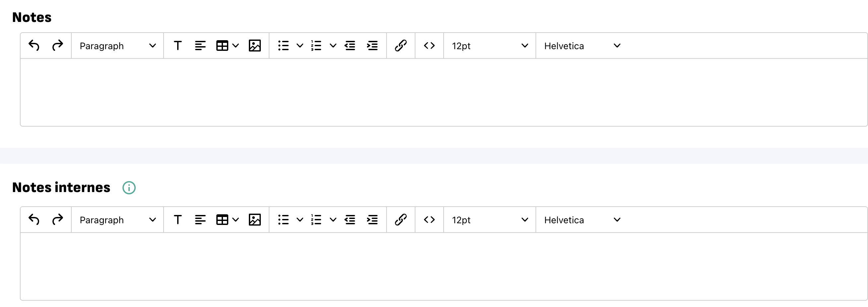Viewport: 868px width, 307px height.
Task: Click alignment icon in Notes internes toolbar
Action: tap(200, 220)
